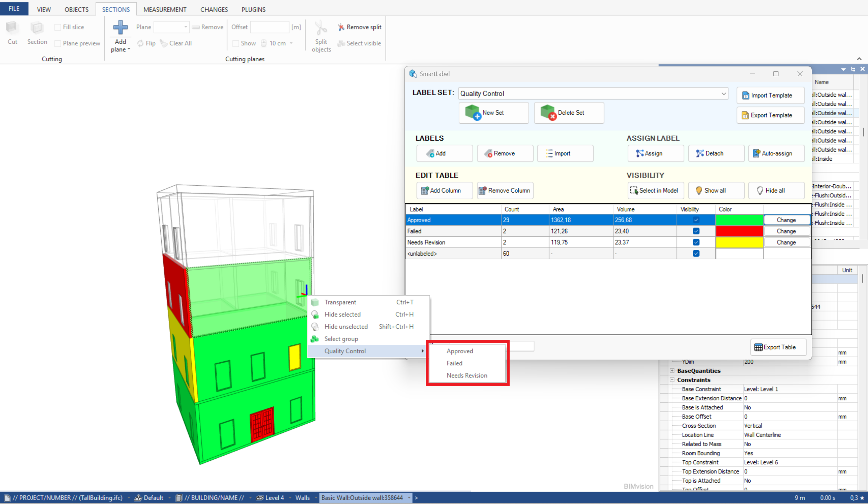Screen dimensions: 868x504
Task: Choose Hide selected in context menu
Action: (368, 314)
